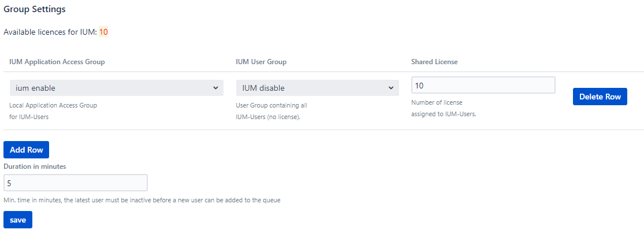Focus the Duration in minutes input
The image size is (644, 248).
point(76,183)
